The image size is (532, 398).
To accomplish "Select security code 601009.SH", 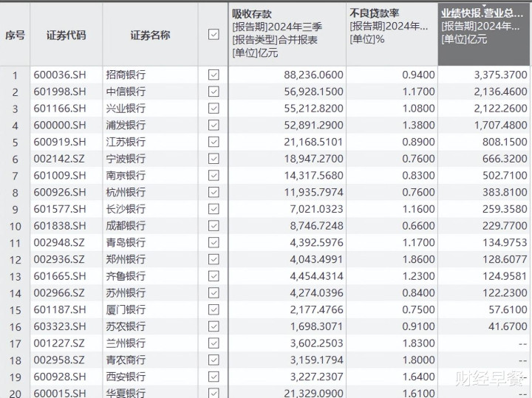I will coord(60,175).
